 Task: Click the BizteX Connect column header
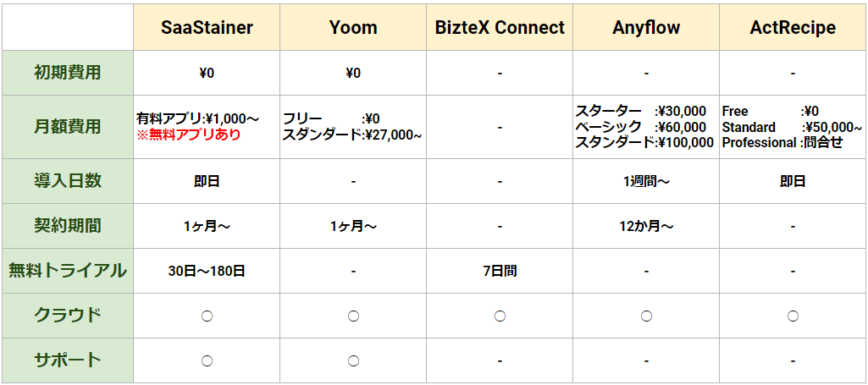[500, 28]
